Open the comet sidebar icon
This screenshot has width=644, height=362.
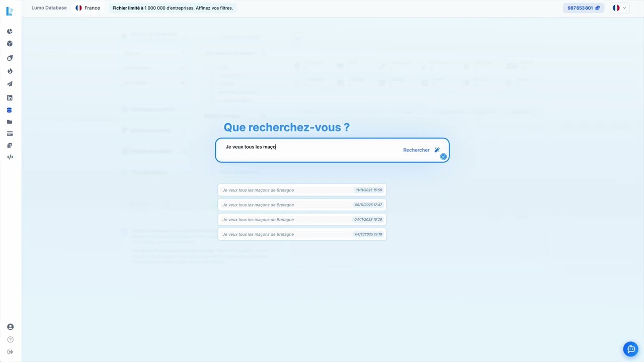click(10, 58)
